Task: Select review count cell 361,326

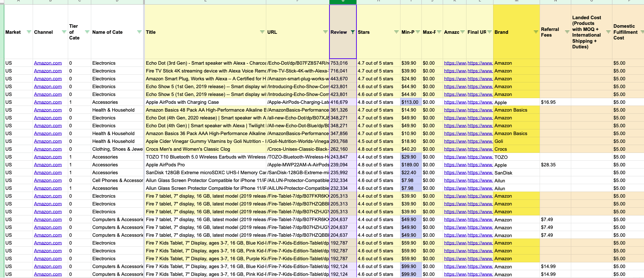Action: click(343, 110)
